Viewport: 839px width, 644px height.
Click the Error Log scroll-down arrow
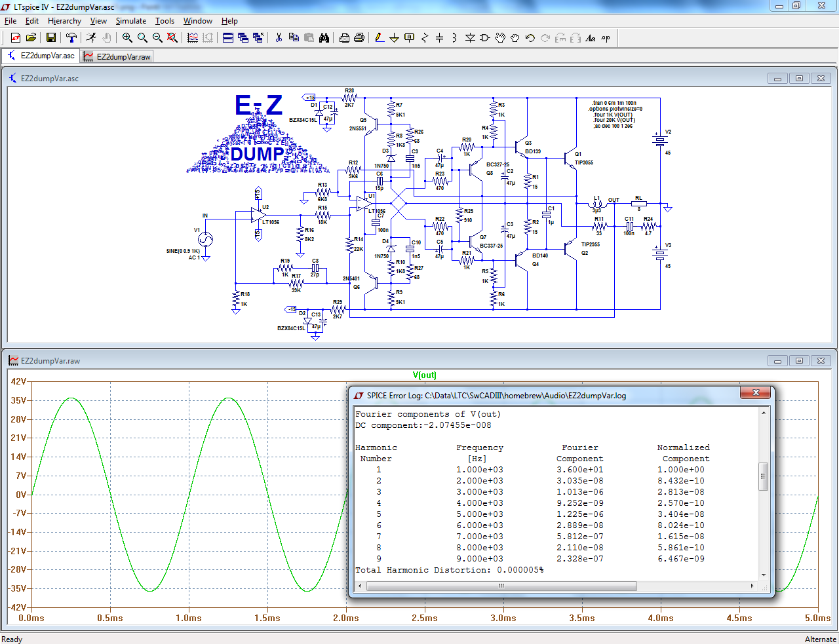[x=763, y=575]
